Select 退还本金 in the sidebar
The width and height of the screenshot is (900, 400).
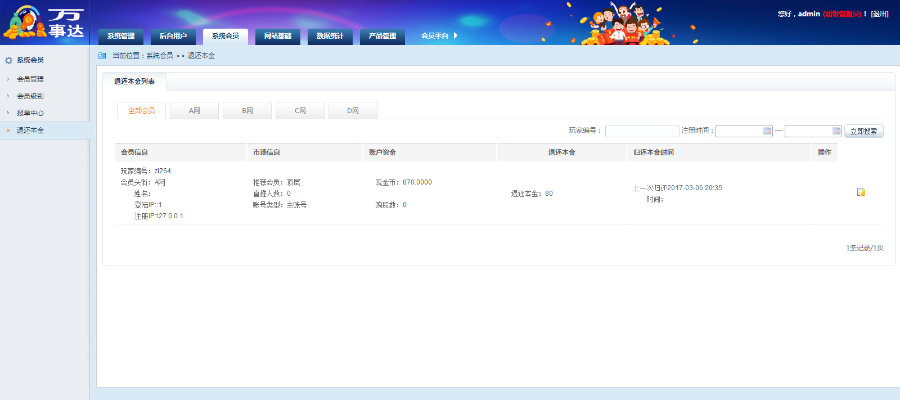point(30,131)
